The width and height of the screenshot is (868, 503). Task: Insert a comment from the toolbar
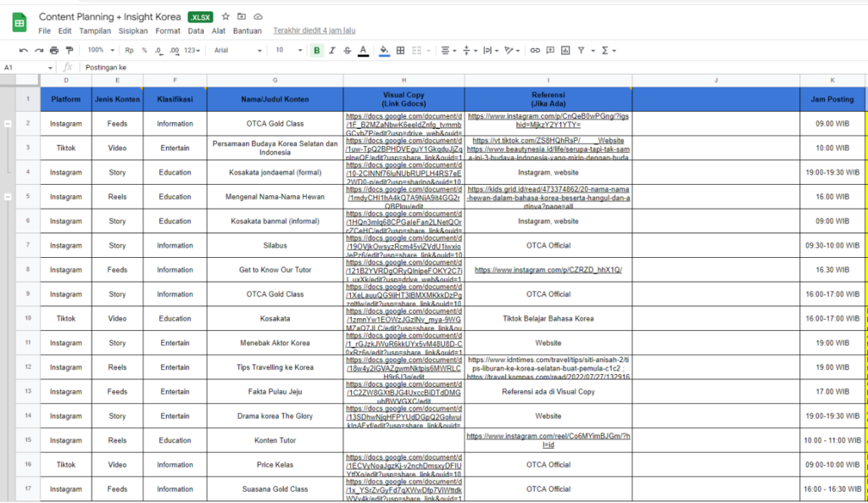click(550, 50)
